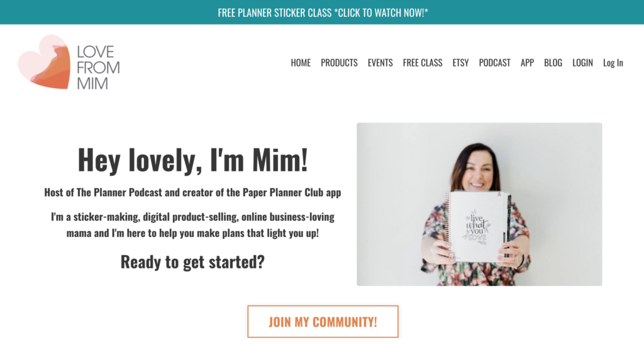
Task: Select FREE CLASS in the navigation
Action: (423, 63)
